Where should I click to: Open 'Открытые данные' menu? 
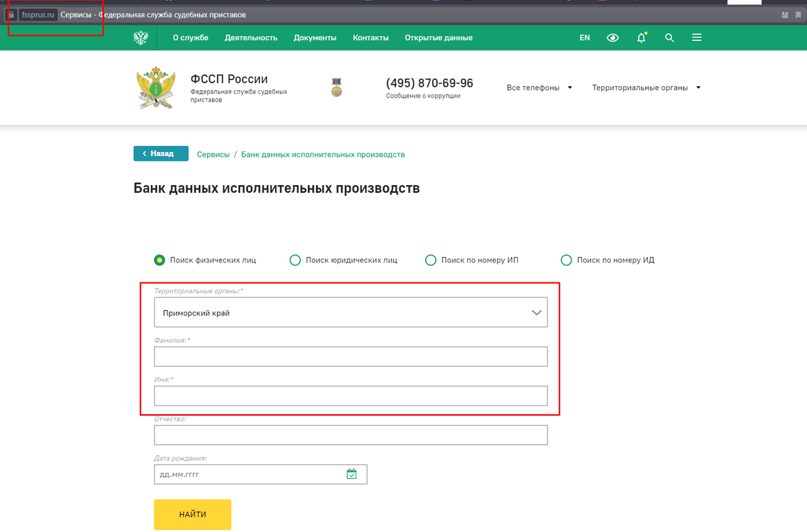[438, 38]
